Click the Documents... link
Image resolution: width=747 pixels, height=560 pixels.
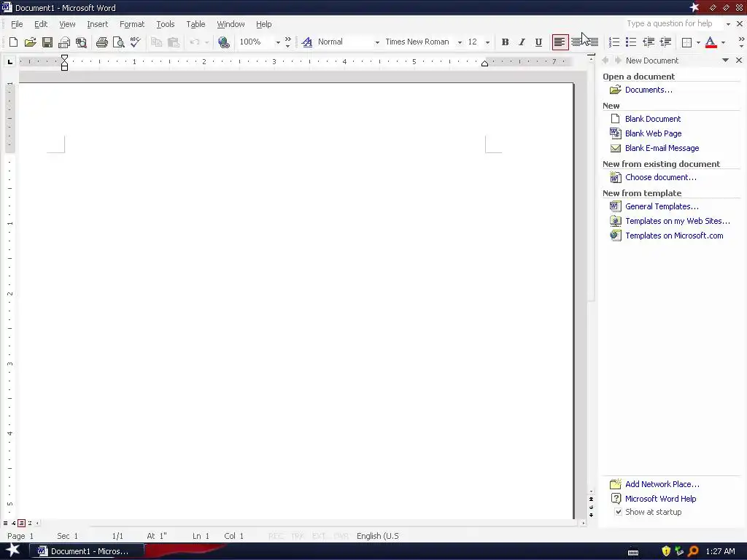click(x=649, y=90)
